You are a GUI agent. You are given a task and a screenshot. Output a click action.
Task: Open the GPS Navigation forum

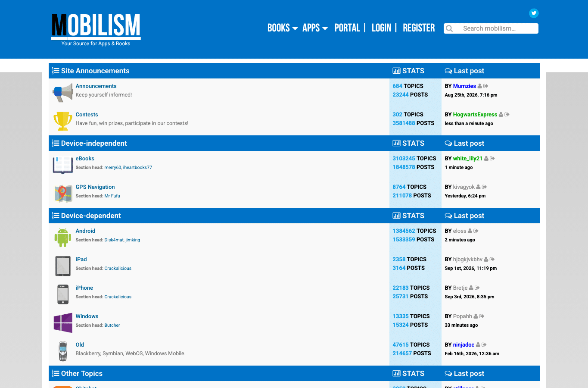pyautogui.click(x=95, y=187)
